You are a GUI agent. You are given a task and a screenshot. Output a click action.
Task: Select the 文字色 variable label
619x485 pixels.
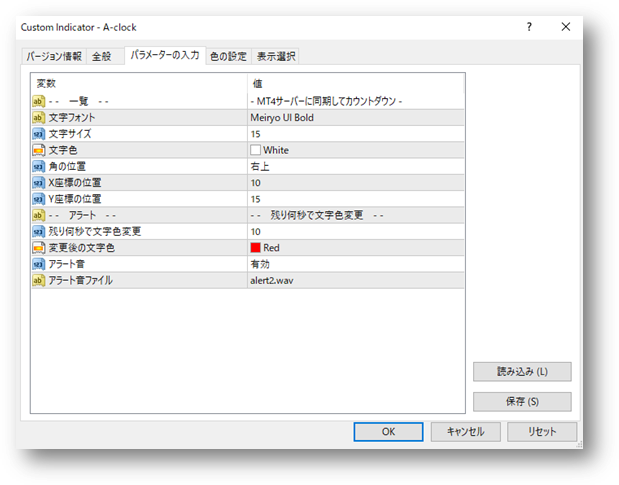pyautogui.click(x=63, y=150)
